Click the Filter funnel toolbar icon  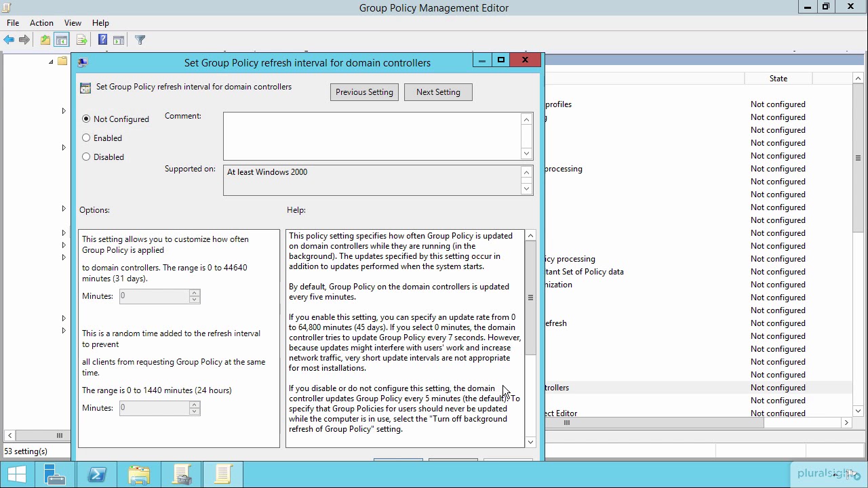[x=140, y=40]
